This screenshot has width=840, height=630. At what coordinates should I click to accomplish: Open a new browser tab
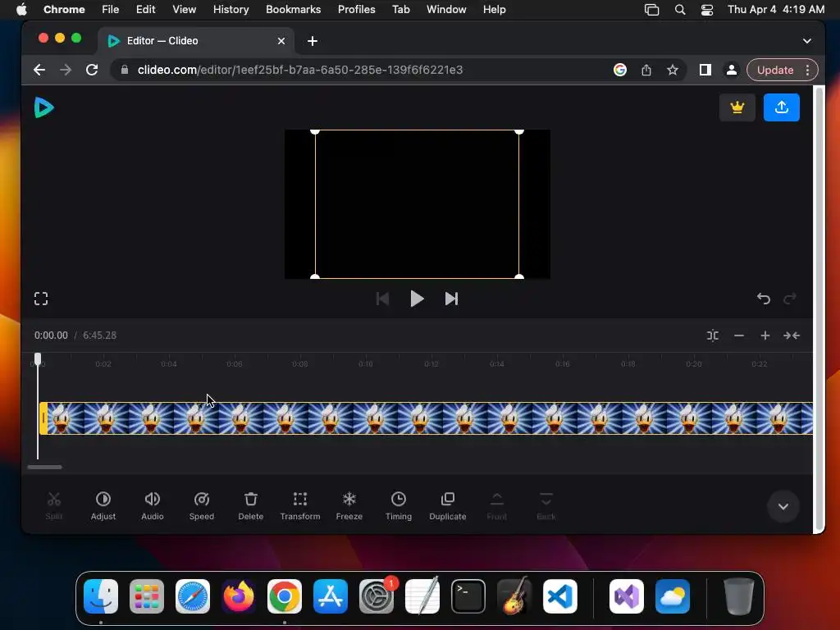(313, 41)
